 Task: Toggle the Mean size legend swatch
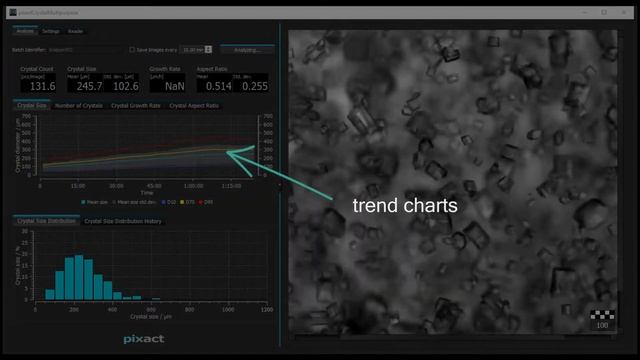(x=83, y=202)
